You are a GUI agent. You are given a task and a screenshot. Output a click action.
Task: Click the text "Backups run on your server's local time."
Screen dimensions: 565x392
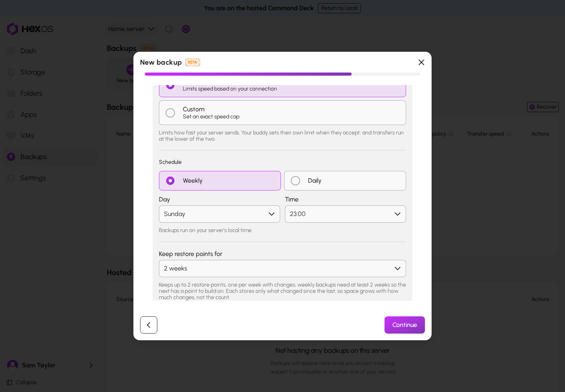(206, 230)
